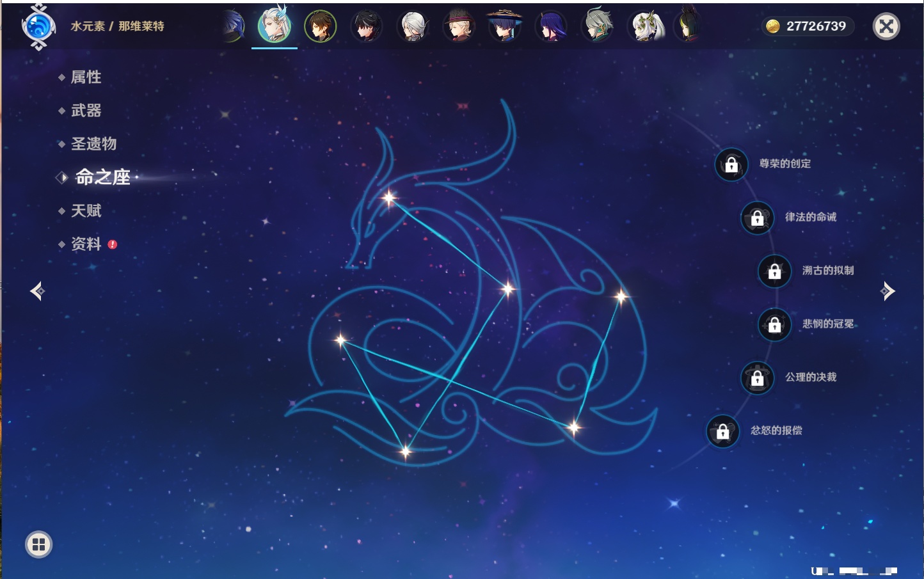Switch to Zhongli's brown-haired portrait
The image size is (924, 579).
(x=321, y=26)
